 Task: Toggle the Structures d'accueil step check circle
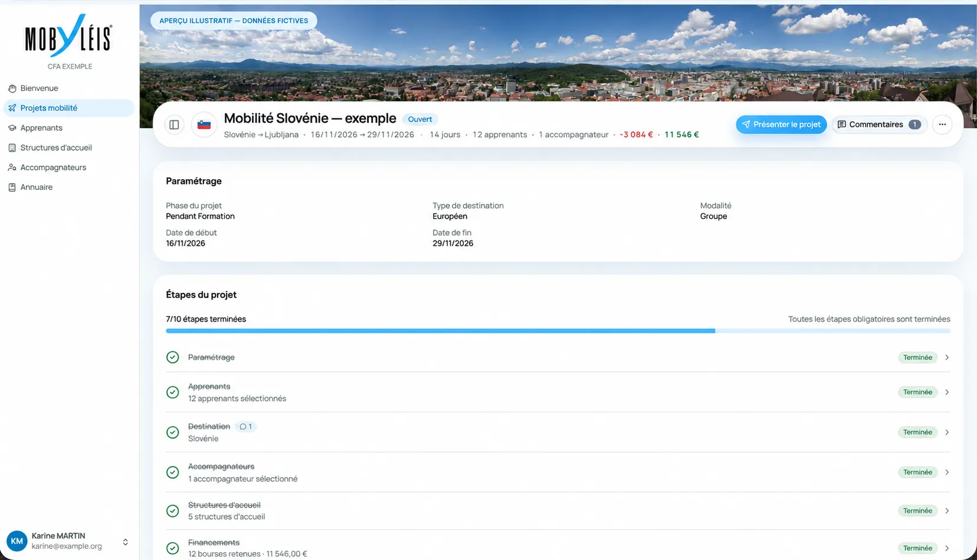click(x=173, y=511)
